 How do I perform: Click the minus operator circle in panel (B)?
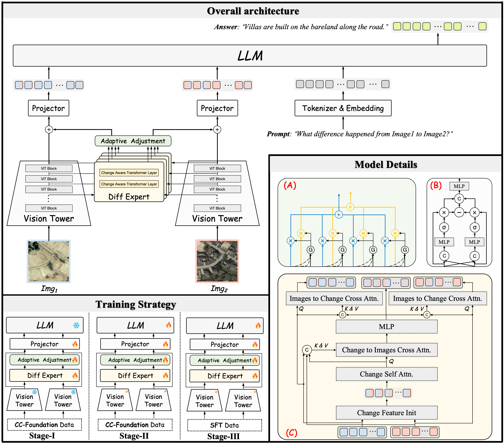pos(459,212)
